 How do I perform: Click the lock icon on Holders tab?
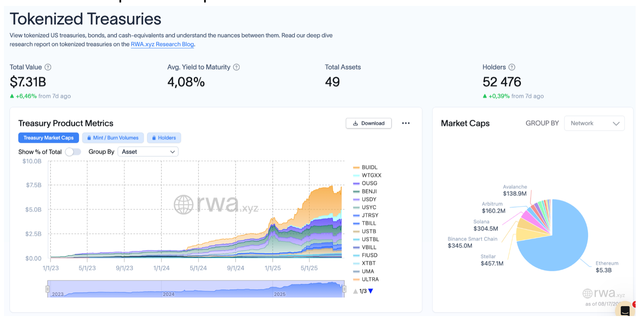154,138
